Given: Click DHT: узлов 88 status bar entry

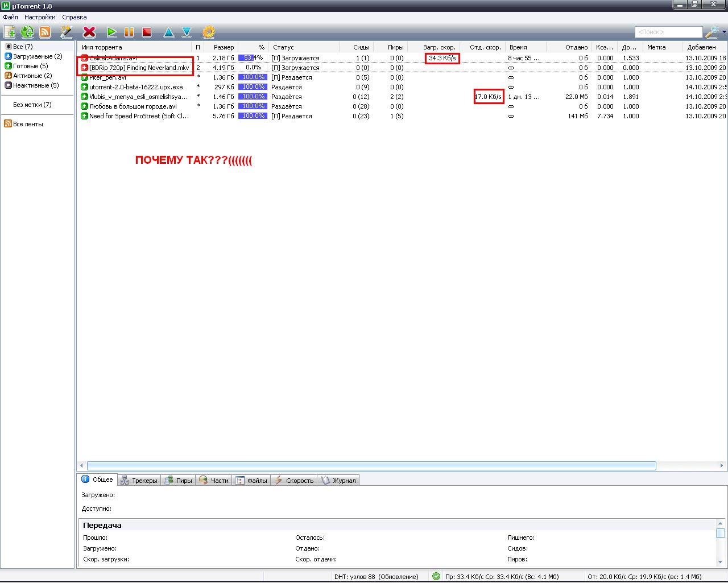Looking at the screenshot, I should tap(377, 576).
